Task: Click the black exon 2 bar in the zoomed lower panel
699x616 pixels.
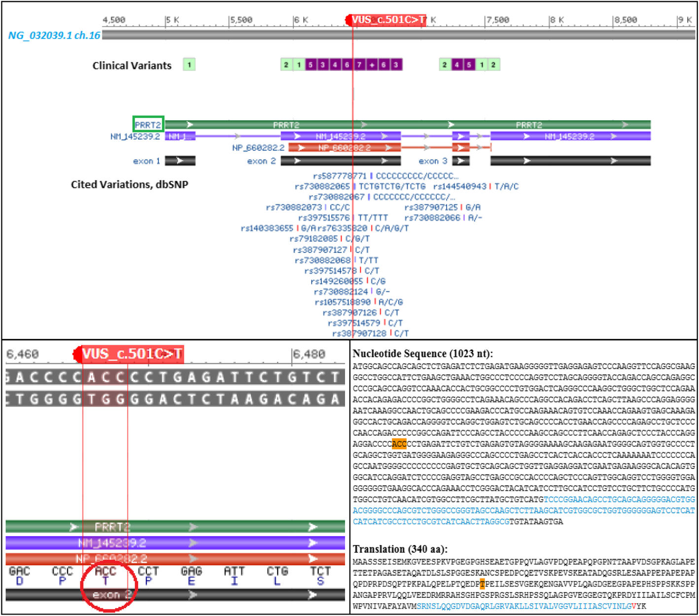Action: point(175,594)
